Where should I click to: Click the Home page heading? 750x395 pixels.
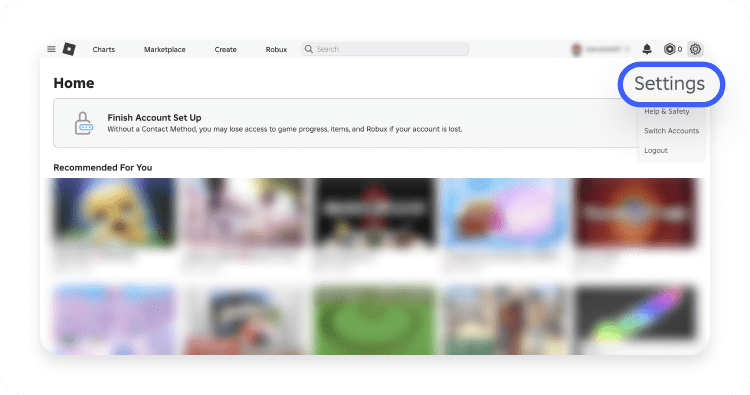(74, 83)
